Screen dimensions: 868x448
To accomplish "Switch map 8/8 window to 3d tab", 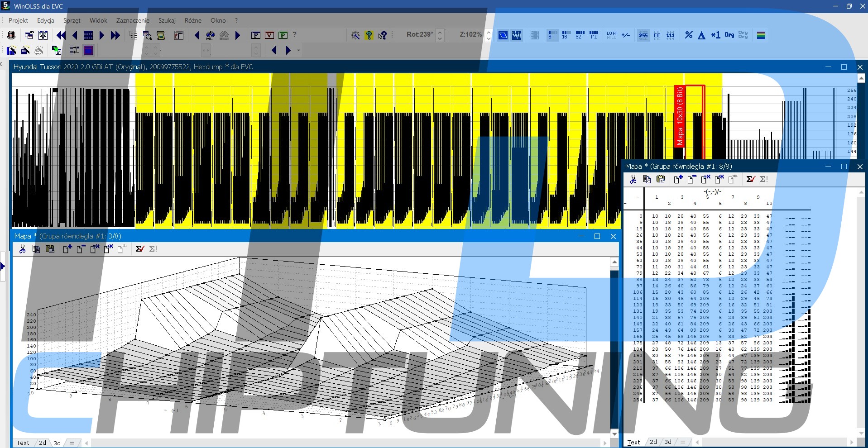I will pos(668,442).
